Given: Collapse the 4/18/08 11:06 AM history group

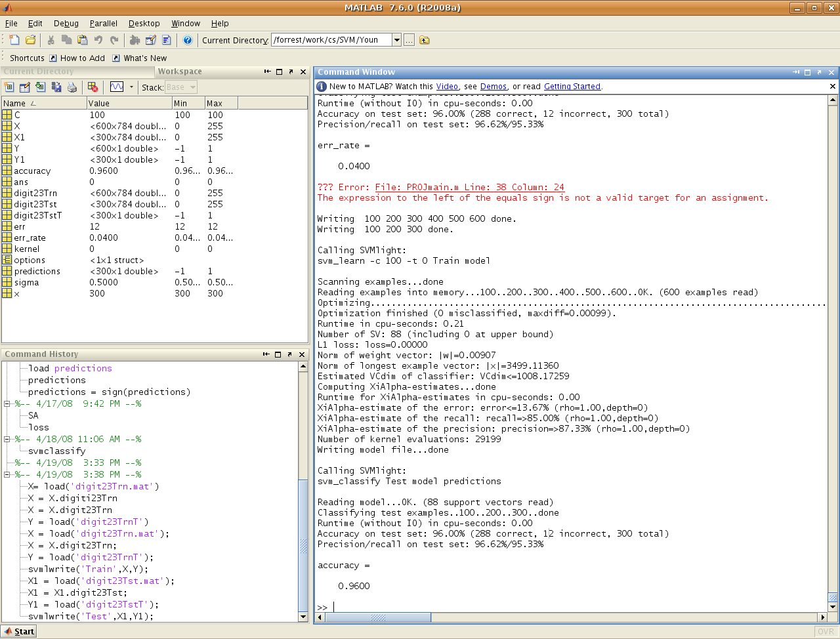Looking at the screenshot, I should tap(7, 440).
